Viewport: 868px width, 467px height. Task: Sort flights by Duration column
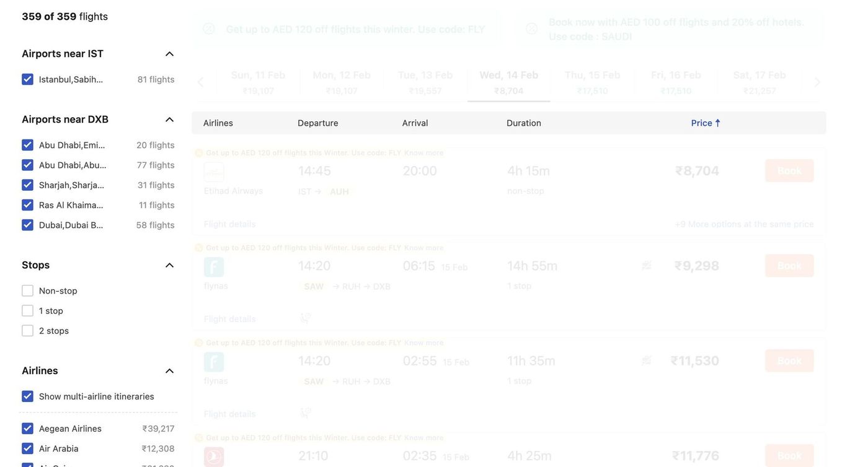(x=524, y=123)
